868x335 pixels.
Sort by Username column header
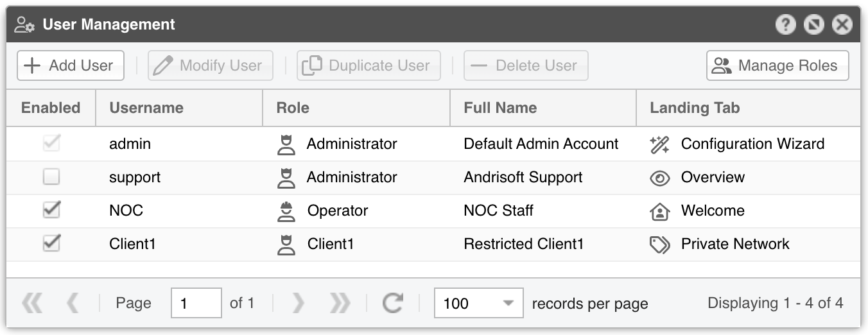click(179, 108)
